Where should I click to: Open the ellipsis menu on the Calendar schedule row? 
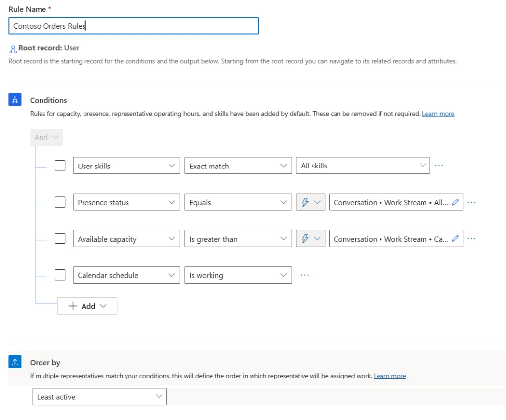[x=304, y=275]
